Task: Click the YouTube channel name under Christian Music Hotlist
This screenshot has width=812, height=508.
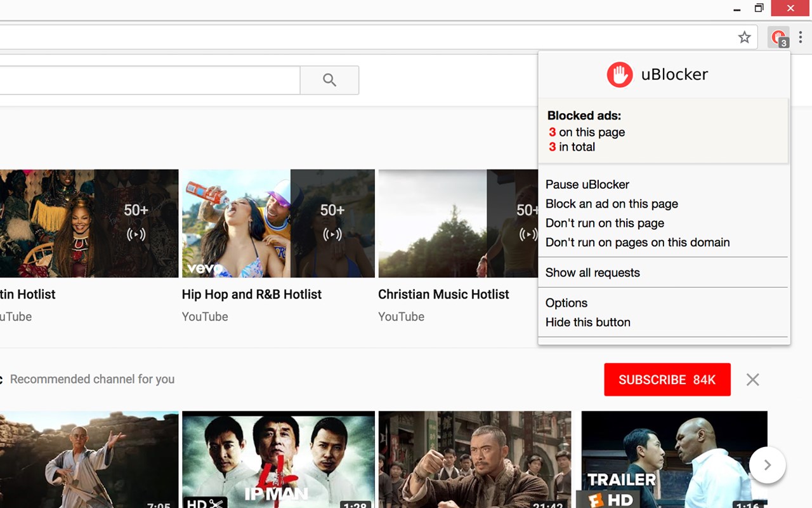Action: click(x=402, y=317)
